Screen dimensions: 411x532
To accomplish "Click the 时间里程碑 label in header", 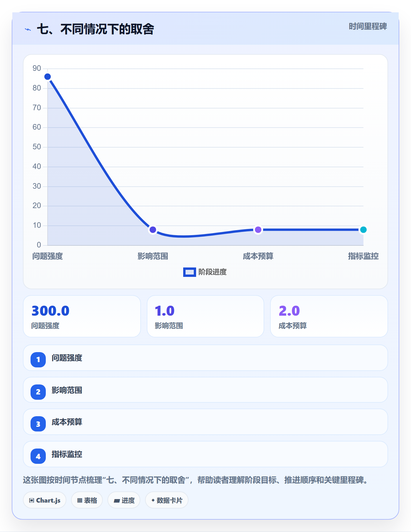I will click(x=368, y=26).
